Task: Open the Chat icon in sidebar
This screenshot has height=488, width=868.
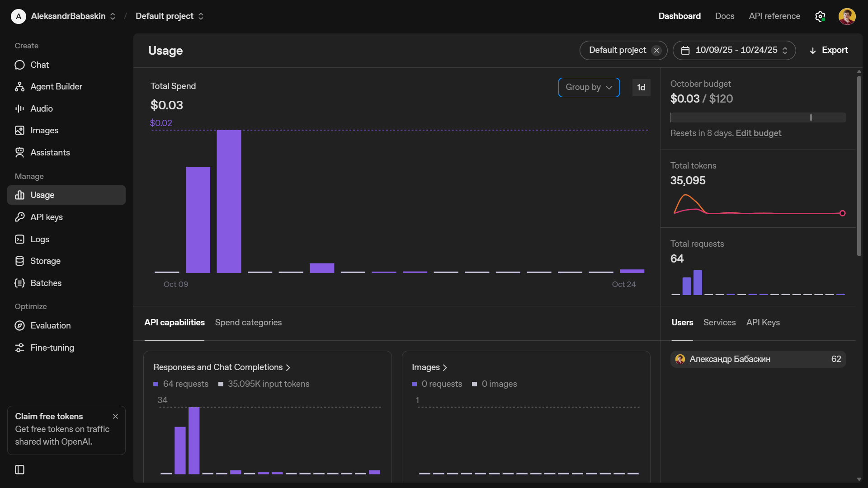Action: (19, 65)
